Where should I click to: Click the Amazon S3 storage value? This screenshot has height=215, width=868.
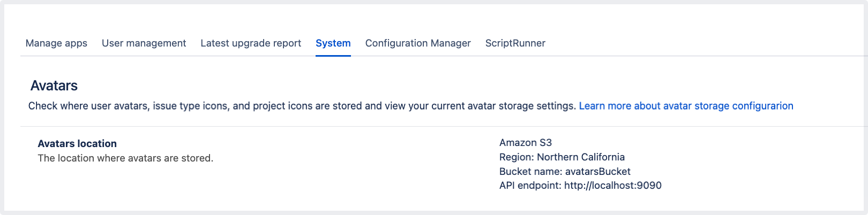coord(525,143)
